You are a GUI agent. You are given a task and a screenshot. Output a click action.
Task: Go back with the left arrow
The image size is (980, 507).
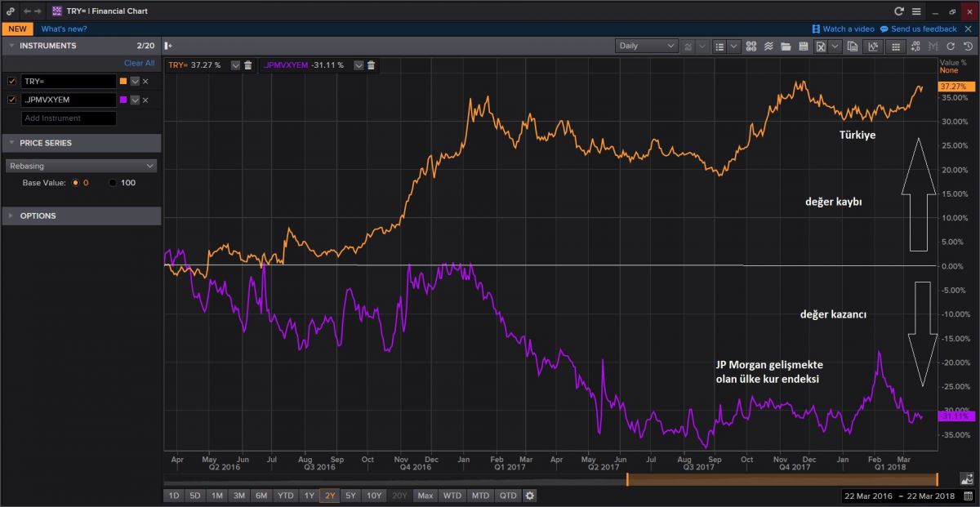26,11
